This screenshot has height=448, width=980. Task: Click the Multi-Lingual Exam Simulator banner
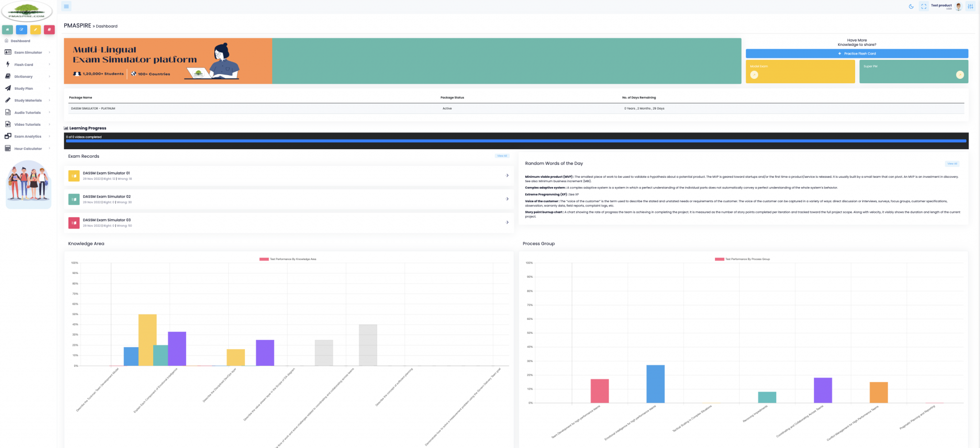(x=168, y=61)
